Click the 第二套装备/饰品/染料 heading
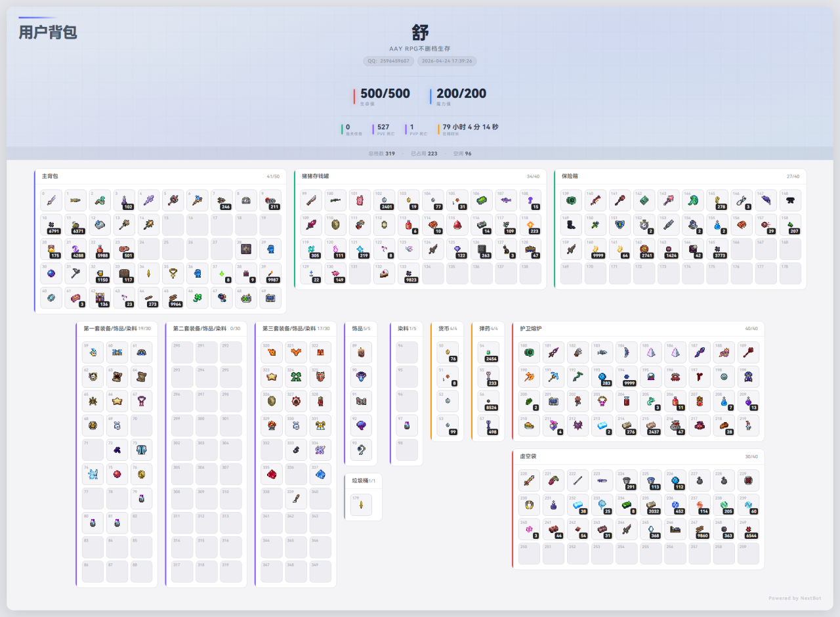 (x=199, y=328)
